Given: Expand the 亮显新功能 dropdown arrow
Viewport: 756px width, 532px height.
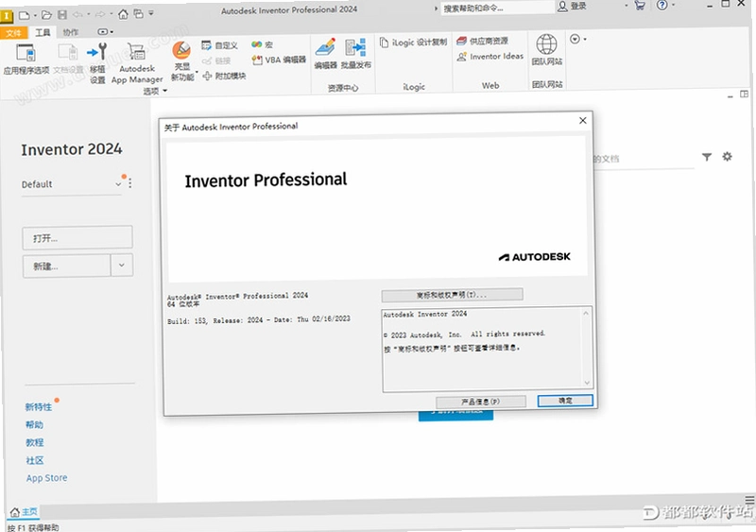Looking at the screenshot, I should point(197,73).
